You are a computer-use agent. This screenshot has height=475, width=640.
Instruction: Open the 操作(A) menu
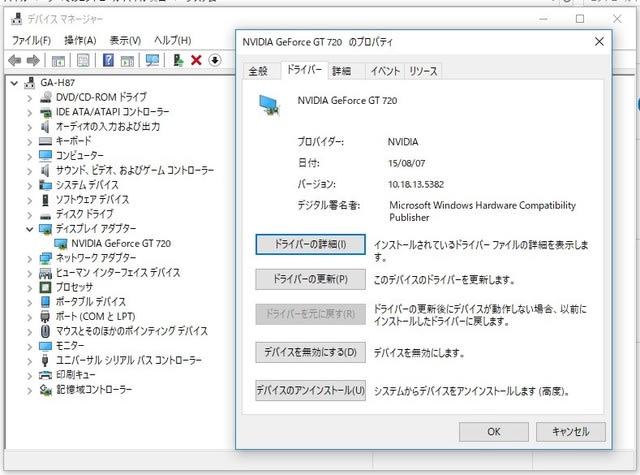point(80,40)
